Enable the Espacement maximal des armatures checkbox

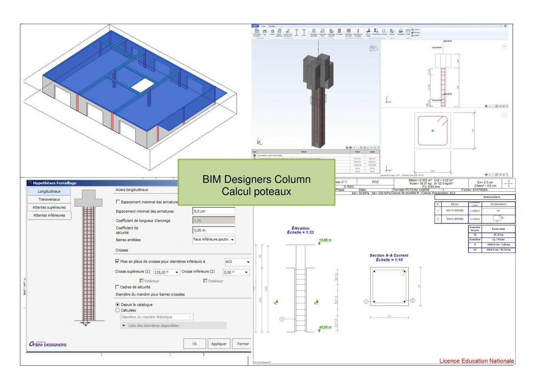tap(118, 202)
